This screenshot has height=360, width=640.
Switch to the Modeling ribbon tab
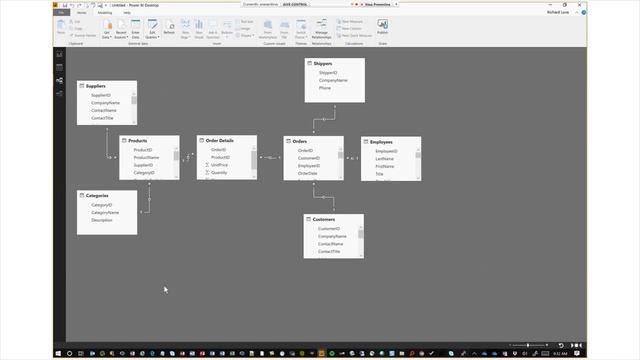[105, 13]
